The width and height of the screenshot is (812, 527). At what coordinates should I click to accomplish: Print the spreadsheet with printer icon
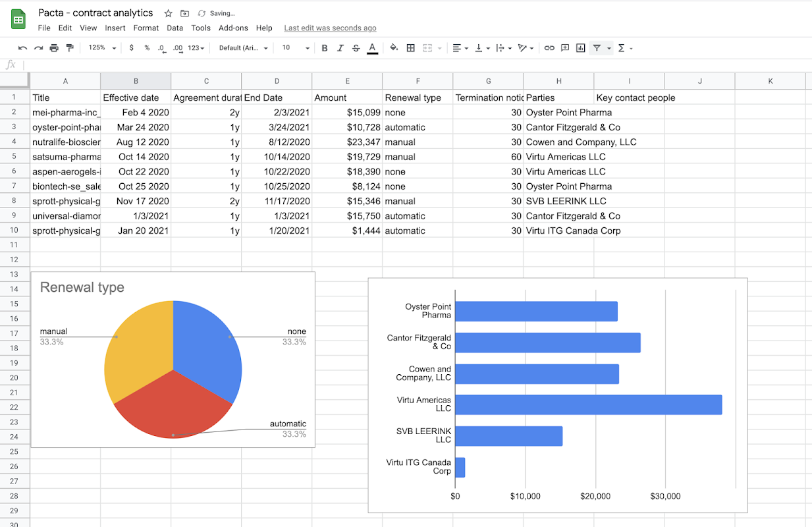54,48
